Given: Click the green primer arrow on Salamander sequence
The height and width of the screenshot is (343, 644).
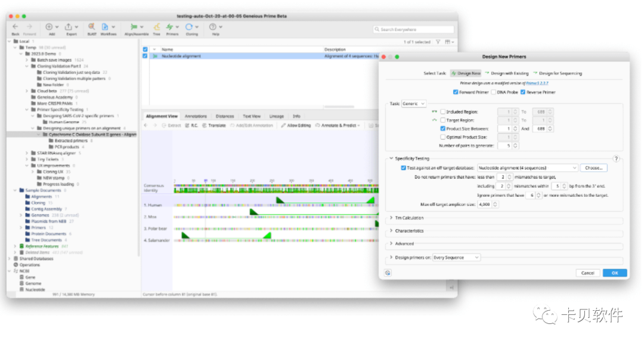Looking at the screenshot, I should (185, 235).
